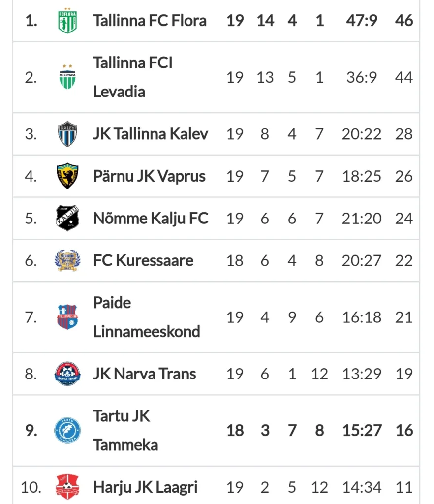The width and height of the screenshot is (434, 504).
Task: Open Tallinna FCI Levadia team name
Action: [x=133, y=77]
